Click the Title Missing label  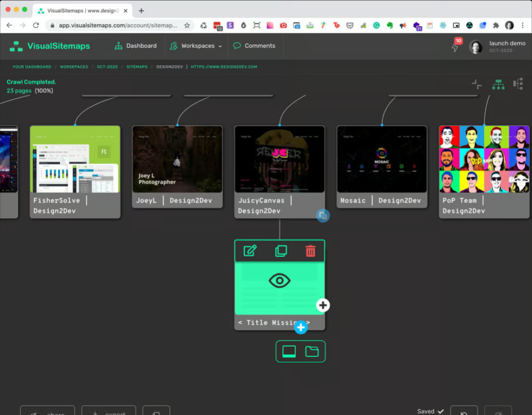274,323
